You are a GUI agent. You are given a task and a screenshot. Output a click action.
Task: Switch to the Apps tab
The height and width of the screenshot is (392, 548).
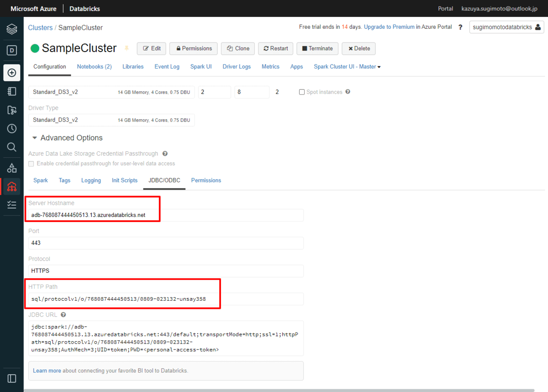coord(296,67)
